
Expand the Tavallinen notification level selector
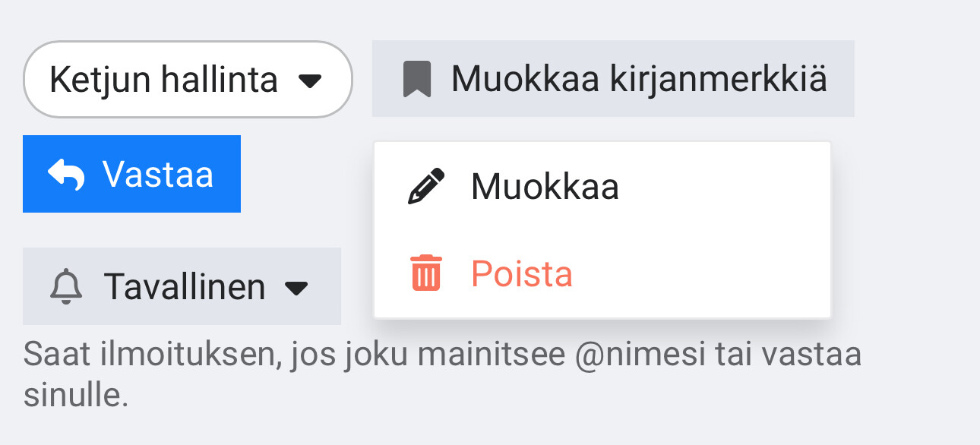pos(182,287)
